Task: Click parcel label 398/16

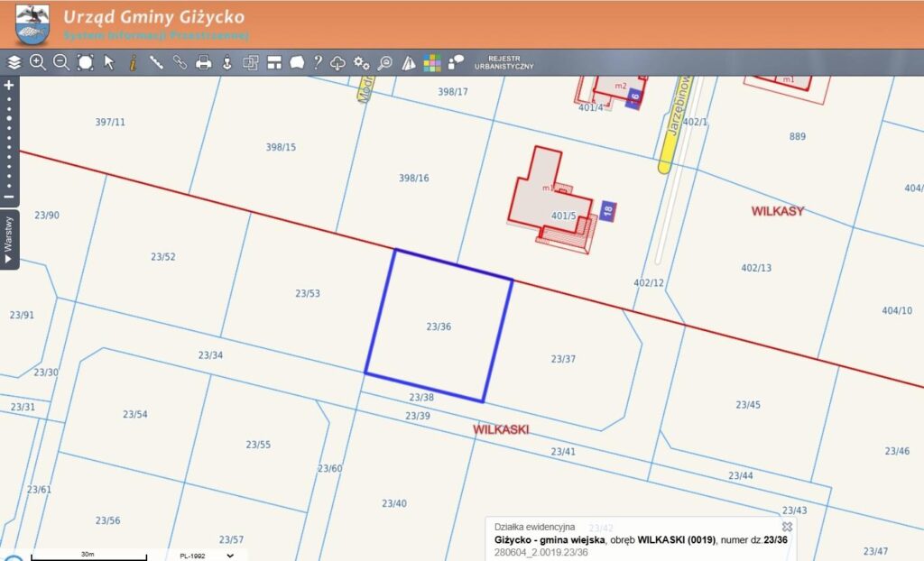Action: (413, 178)
